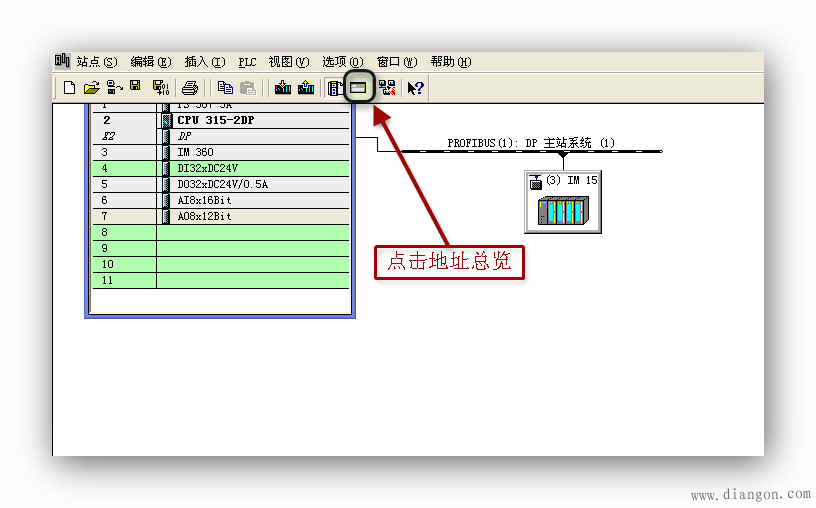
Task: Click the Open folder toolbar icon
Action: tap(91, 88)
